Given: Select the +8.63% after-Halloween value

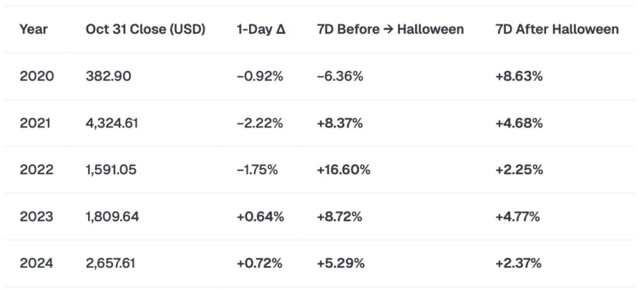Looking at the screenshot, I should [x=519, y=76].
